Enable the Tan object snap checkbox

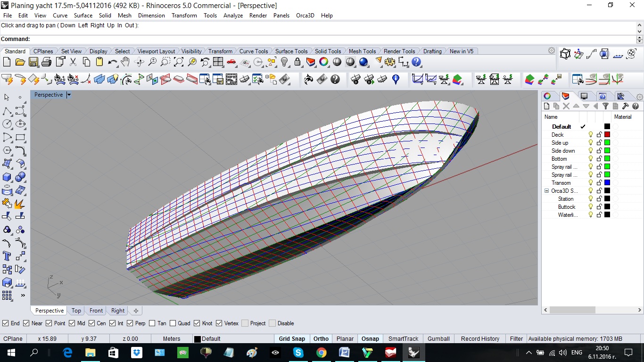152,323
